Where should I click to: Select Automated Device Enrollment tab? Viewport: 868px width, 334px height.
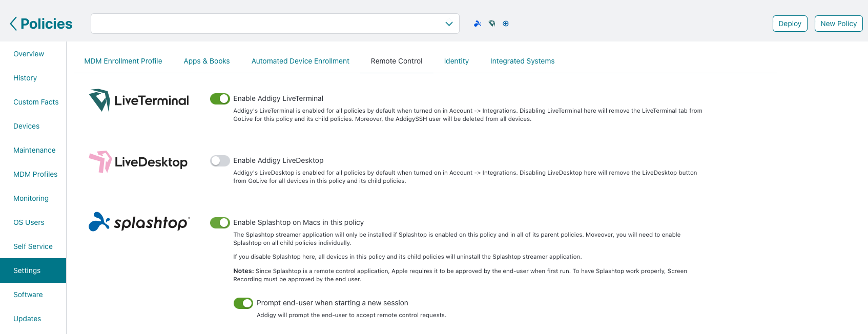[300, 61]
